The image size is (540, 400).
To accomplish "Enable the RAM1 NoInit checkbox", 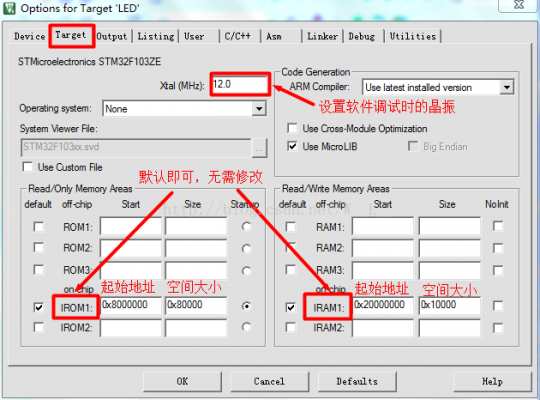I will click(498, 226).
